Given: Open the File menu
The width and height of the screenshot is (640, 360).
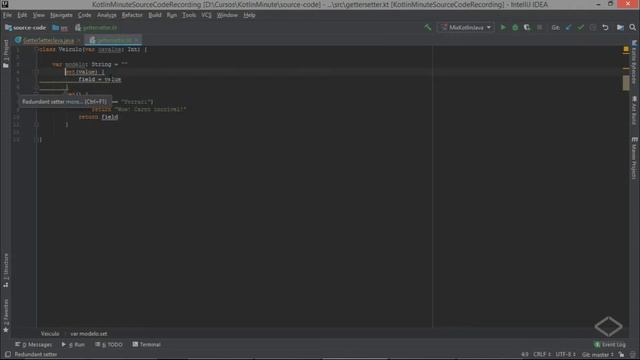Looking at the screenshot, I should pyautogui.click(x=7, y=15).
